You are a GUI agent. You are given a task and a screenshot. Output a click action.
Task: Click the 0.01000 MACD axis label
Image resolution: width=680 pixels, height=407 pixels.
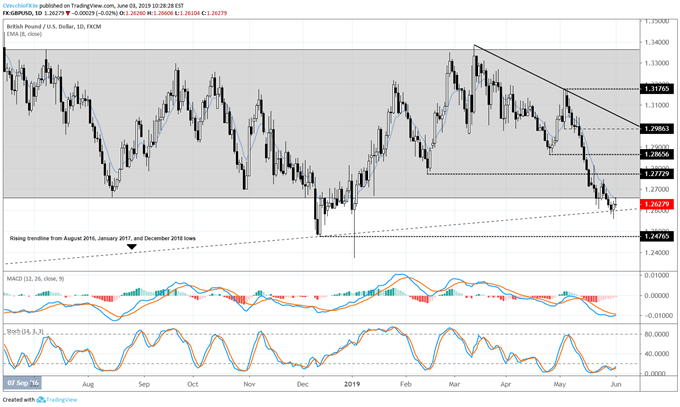[x=659, y=276]
